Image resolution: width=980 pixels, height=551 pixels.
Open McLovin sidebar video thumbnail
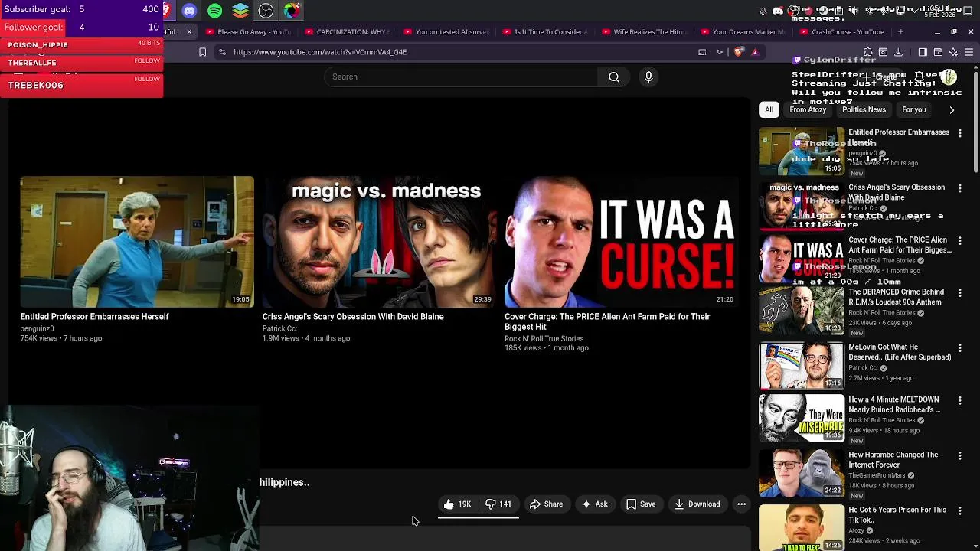point(802,365)
